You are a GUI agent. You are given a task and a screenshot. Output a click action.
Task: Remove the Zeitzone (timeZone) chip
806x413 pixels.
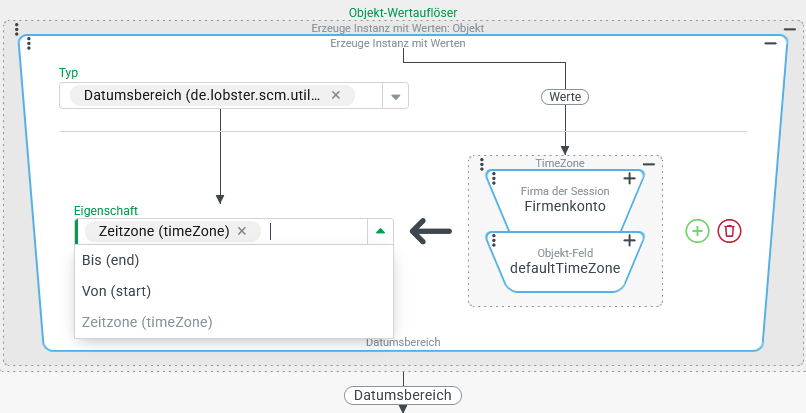[242, 231]
